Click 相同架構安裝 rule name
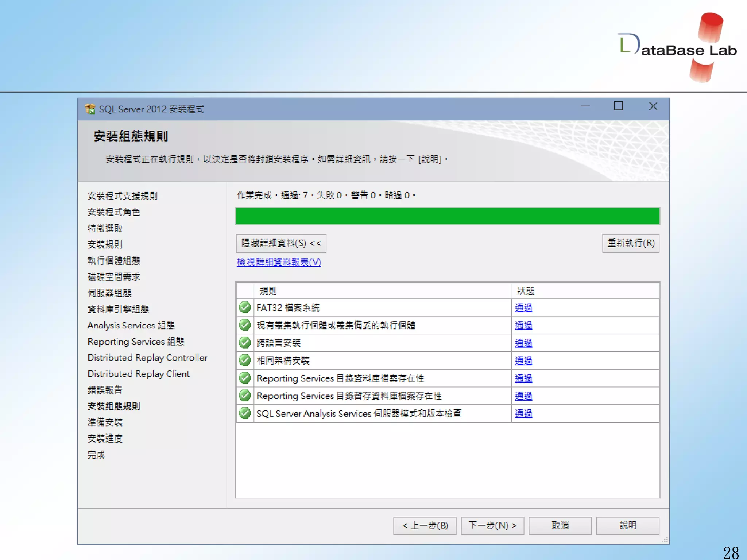Screen dimensions: 747x560 point(283,361)
